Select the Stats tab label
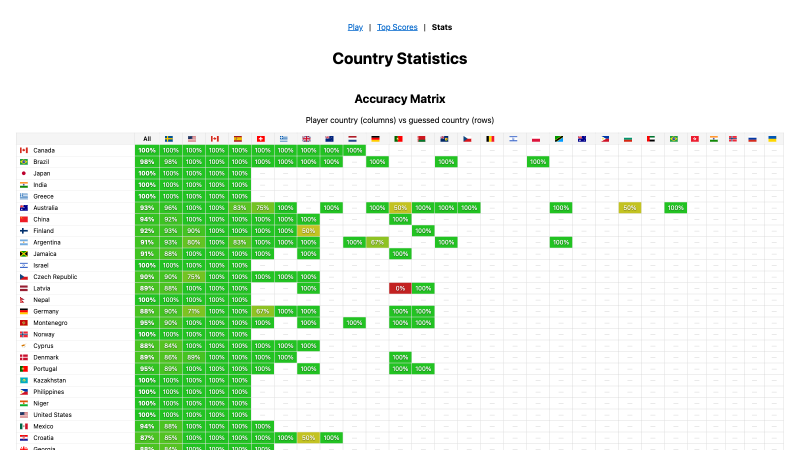 (442, 27)
